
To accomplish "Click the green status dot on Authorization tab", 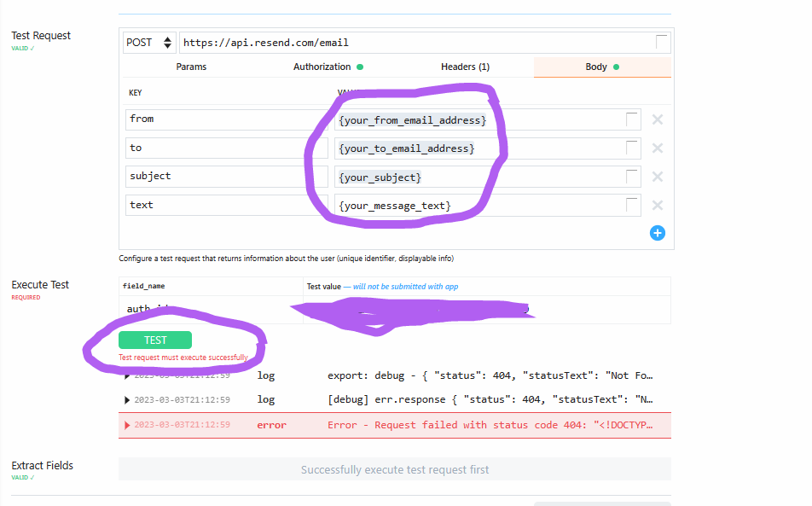I will (362, 66).
